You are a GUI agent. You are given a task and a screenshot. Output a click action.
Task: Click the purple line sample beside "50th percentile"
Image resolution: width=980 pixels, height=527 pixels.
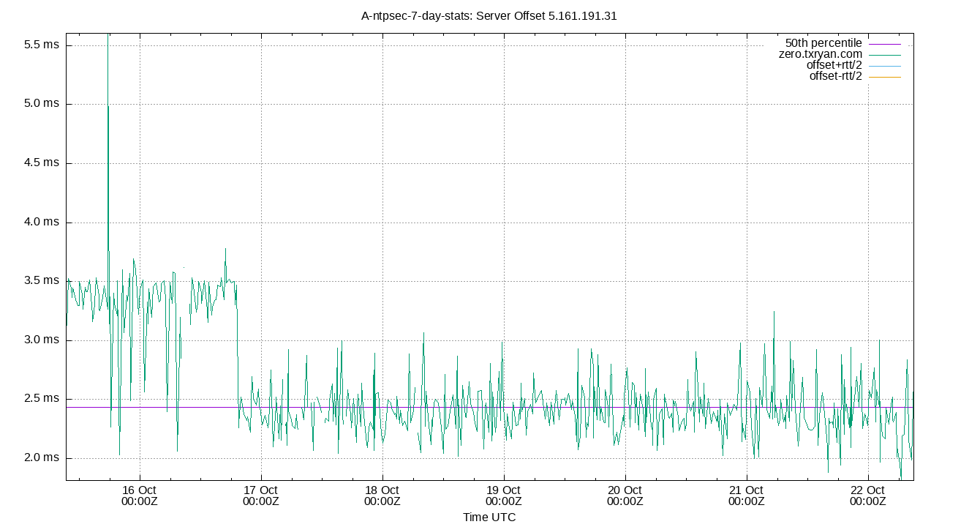click(x=884, y=44)
